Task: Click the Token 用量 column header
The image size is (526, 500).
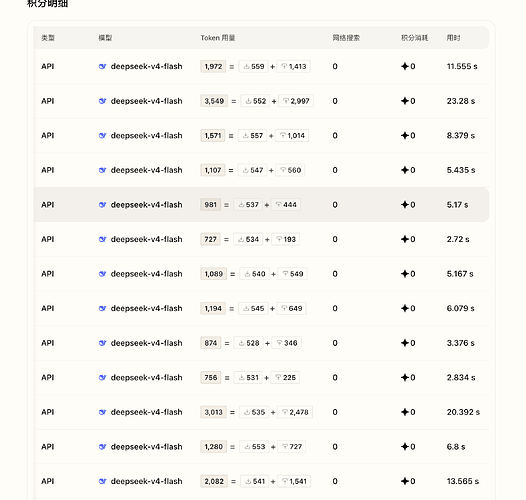Action: [x=218, y=38]
